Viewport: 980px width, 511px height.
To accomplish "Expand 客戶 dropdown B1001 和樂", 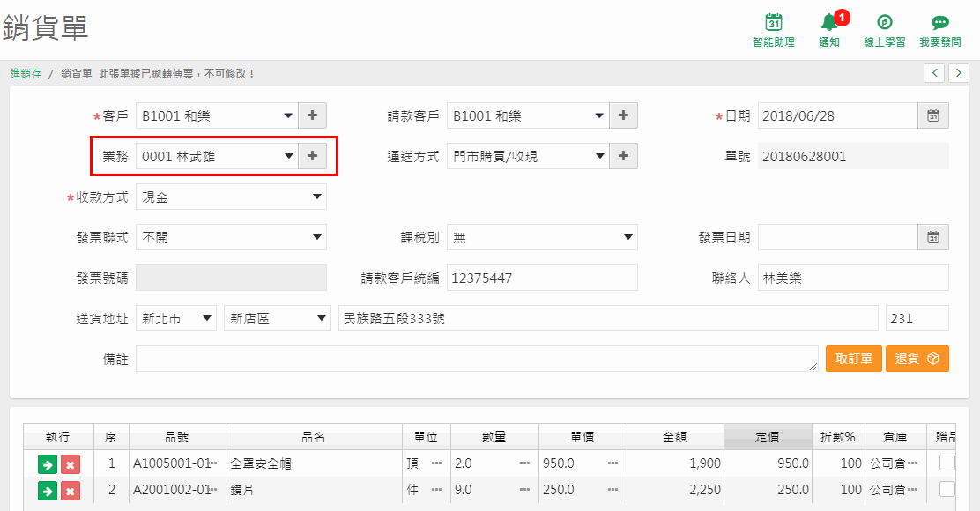I will coord(217,115).
